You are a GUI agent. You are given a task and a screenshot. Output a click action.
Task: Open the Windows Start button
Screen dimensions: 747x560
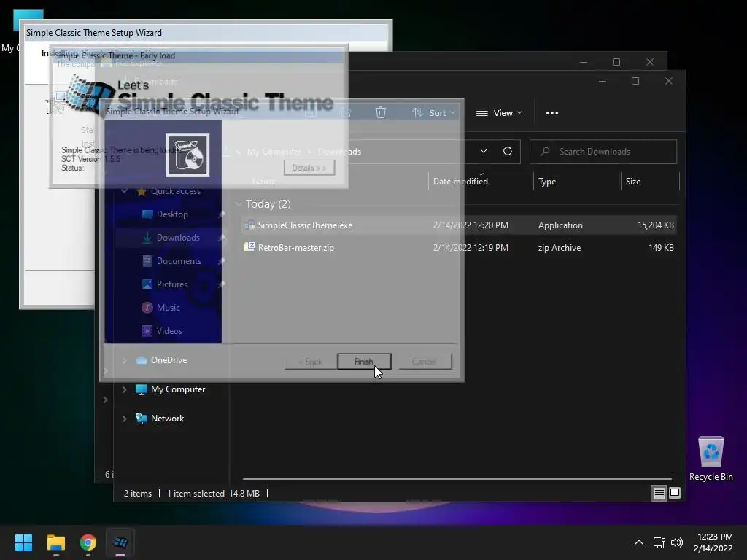click(23, 542)
